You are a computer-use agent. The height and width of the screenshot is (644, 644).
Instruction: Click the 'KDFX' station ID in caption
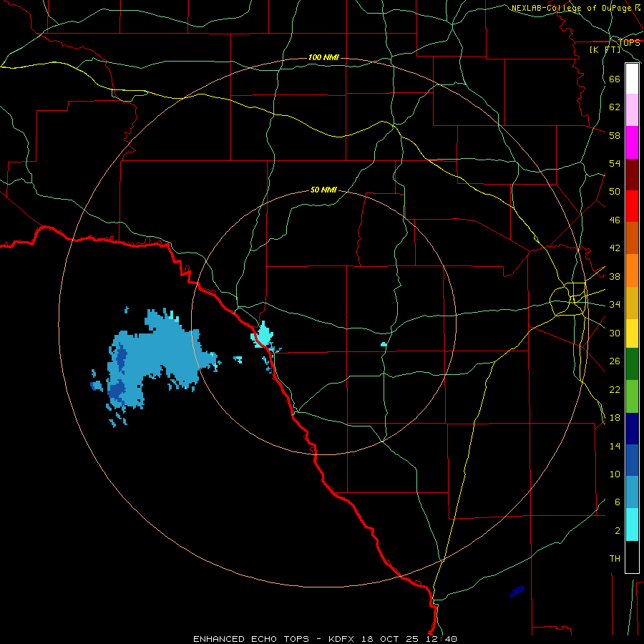(343, 639)
